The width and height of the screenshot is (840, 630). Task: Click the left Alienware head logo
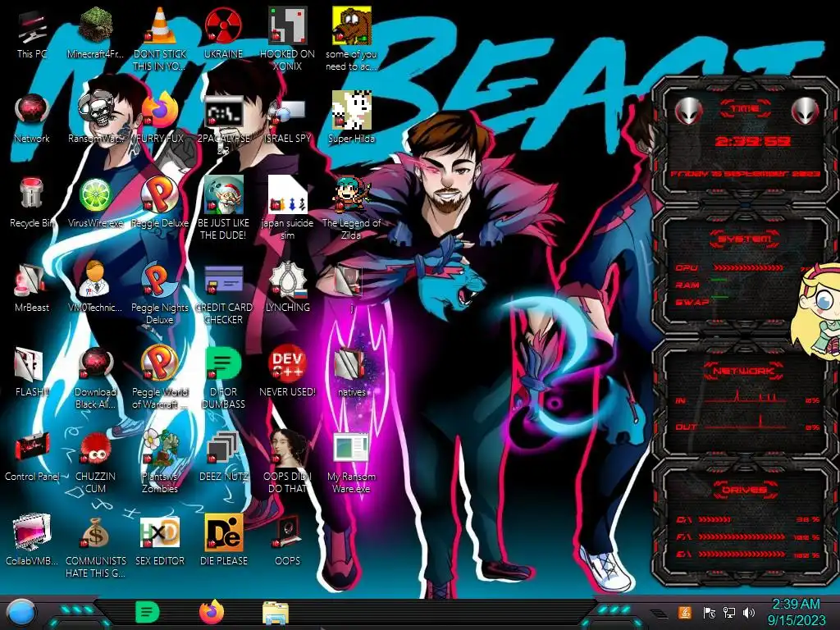tap(688, 112)
